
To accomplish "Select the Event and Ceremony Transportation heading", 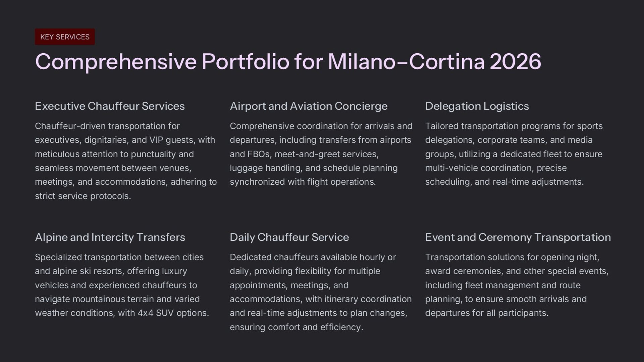I will pyautogui.click(x=518, y=237).
